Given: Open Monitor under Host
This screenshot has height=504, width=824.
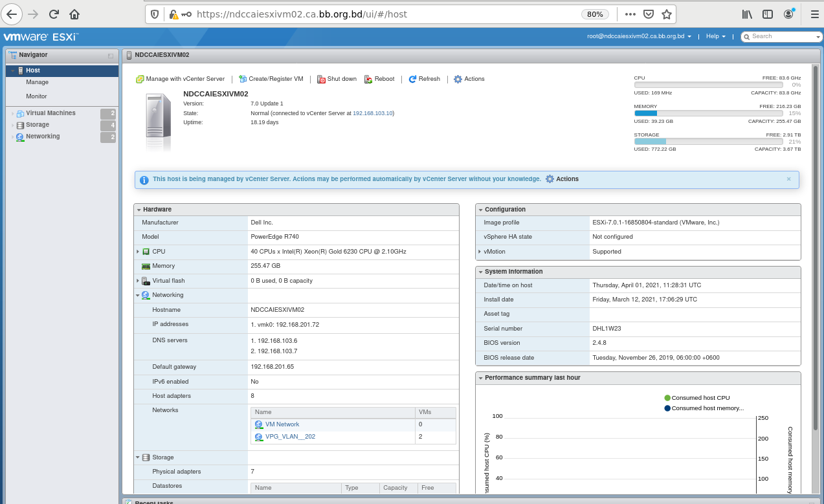Looking at the screenshot, I should (37, 96).
